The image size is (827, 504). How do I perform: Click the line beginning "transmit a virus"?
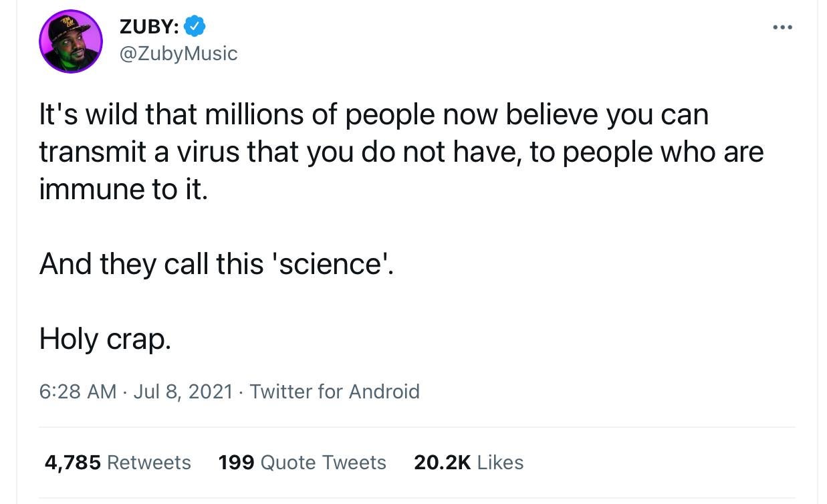click(x=401, y=152)
